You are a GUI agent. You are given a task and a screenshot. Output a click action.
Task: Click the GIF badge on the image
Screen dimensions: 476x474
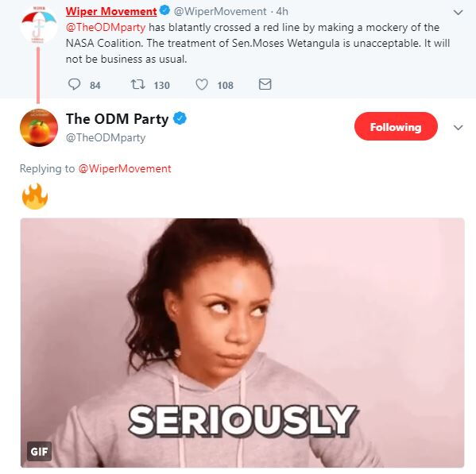point(39,451)
